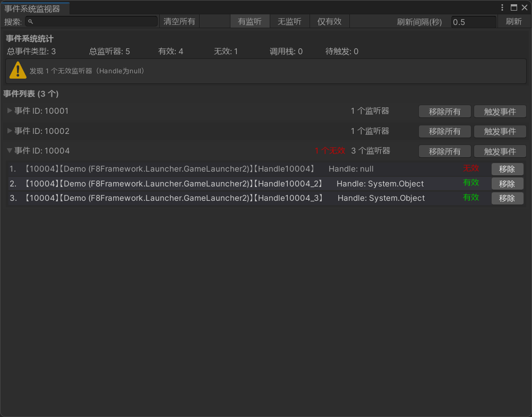The width and height of the screenshot is (532, 417).
Task: Toggle the 无监听 filter
Action: tap(289, 21)
